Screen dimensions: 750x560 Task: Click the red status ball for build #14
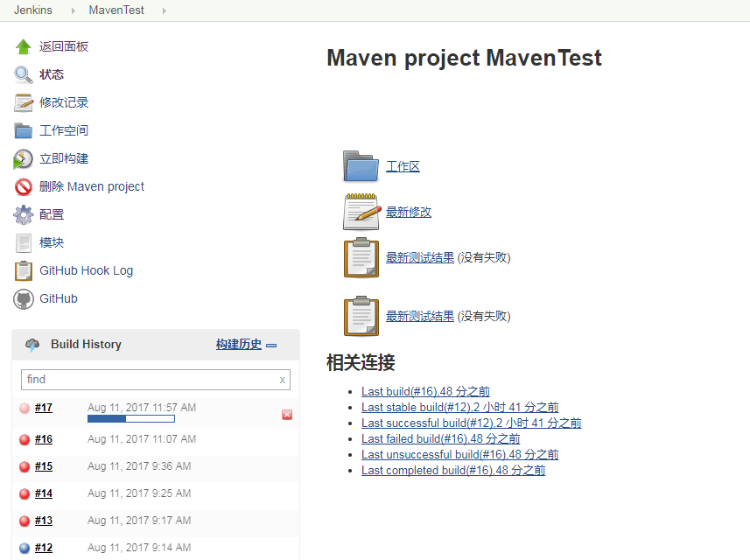click(x=25, y=494)
